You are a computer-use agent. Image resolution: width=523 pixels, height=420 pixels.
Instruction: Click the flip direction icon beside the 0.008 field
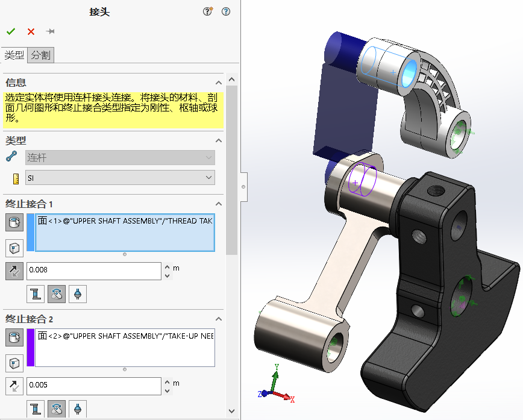coord(14,271)
